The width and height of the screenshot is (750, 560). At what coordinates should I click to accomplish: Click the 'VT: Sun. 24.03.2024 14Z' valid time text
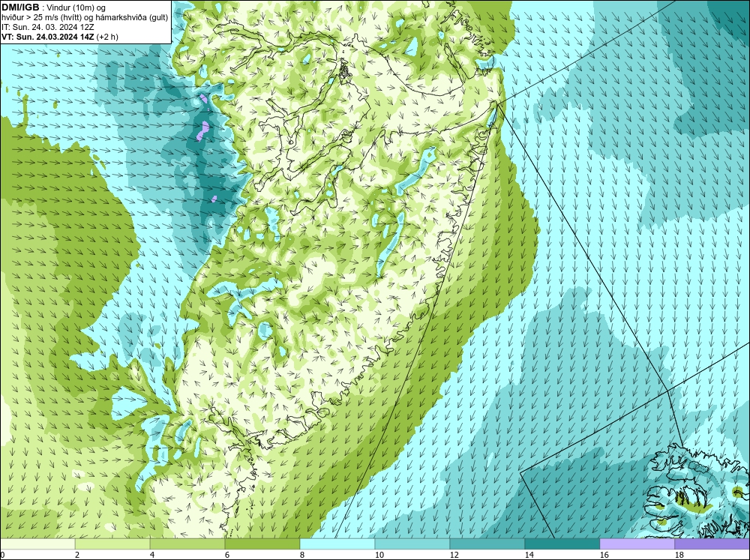click(x=48, y=36)
